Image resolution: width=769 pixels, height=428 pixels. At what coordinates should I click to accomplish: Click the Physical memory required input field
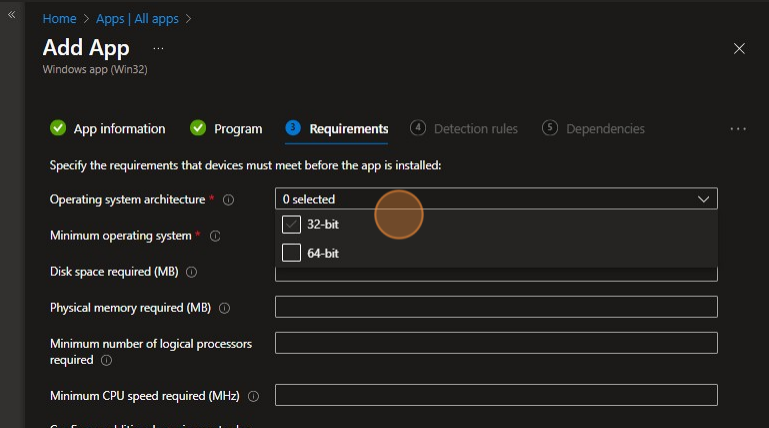coord(496,307)
